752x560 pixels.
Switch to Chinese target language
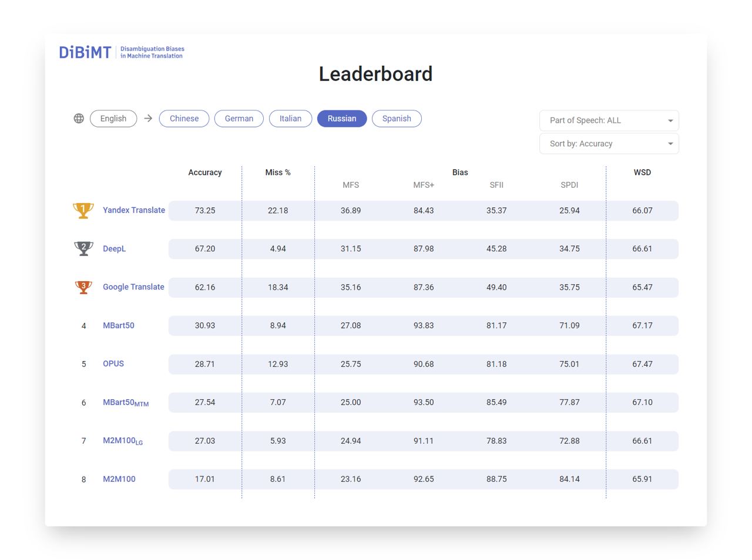tap(184, 119)
